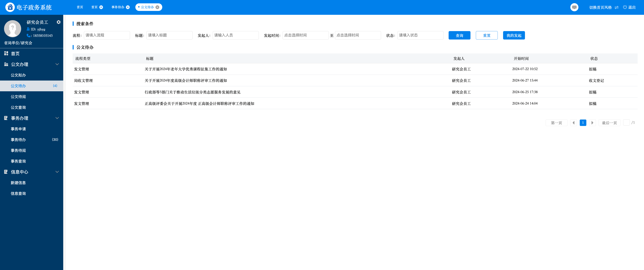The image size is (644, 270).
Task: Close the 公文待办 tab with X icon
Action: pos(158,7)
